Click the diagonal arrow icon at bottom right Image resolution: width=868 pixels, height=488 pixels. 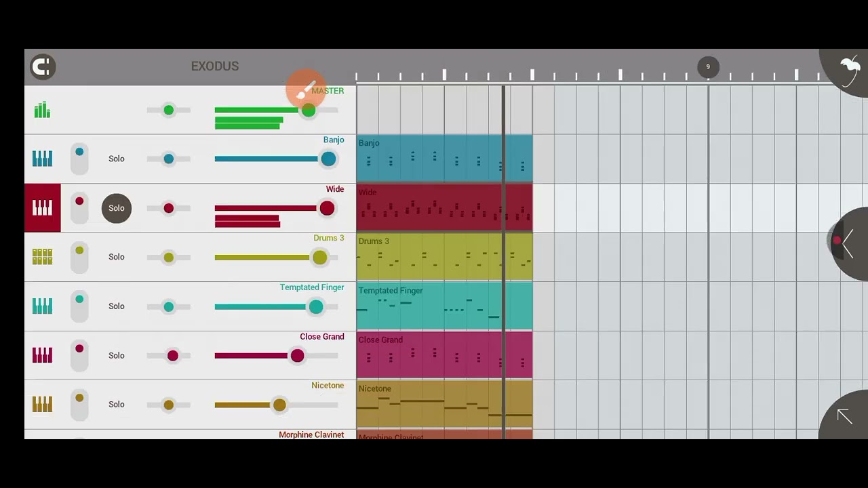tap(845, 416)
